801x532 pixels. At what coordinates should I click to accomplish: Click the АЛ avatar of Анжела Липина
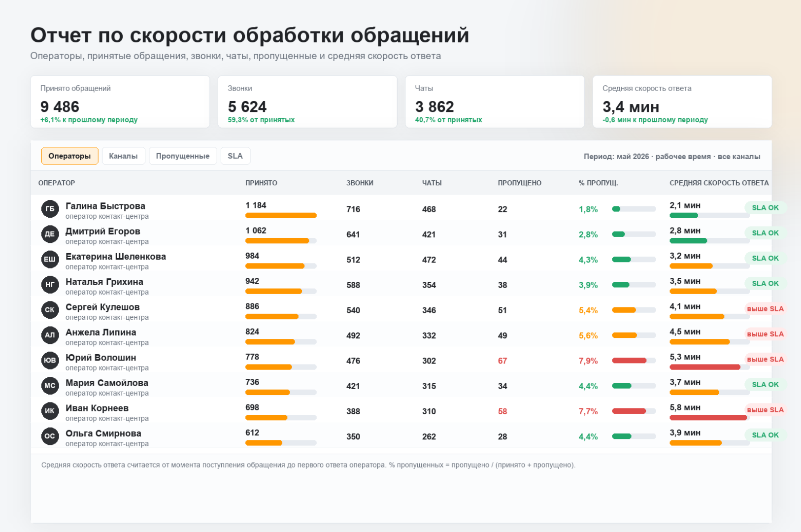pyautogui.click(x=50, y=335)
